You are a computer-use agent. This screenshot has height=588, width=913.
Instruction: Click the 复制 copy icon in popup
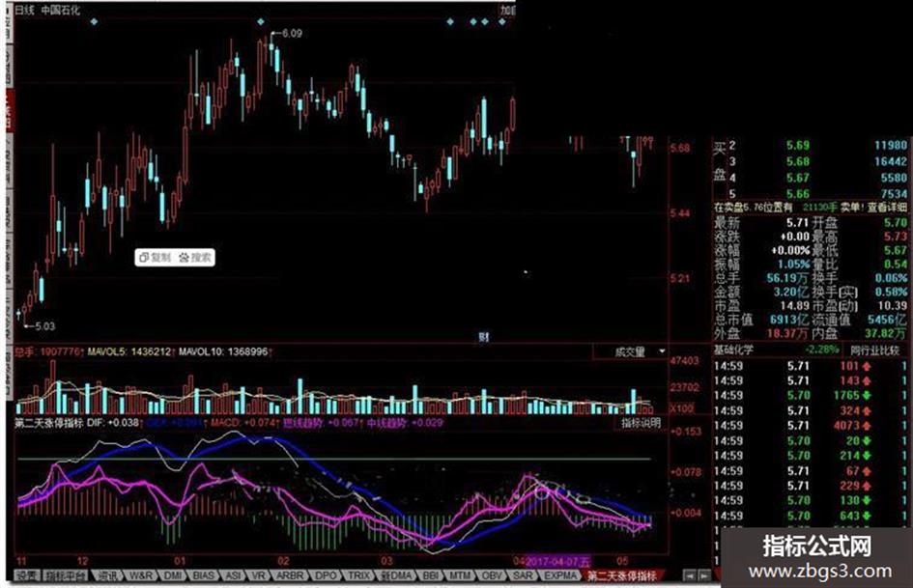[144, 258]
